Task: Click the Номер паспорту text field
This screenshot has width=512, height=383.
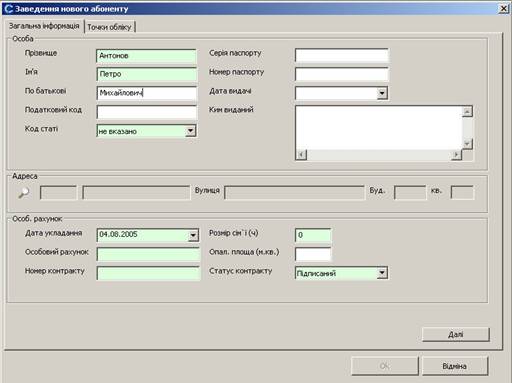Action: click(342, 74)
